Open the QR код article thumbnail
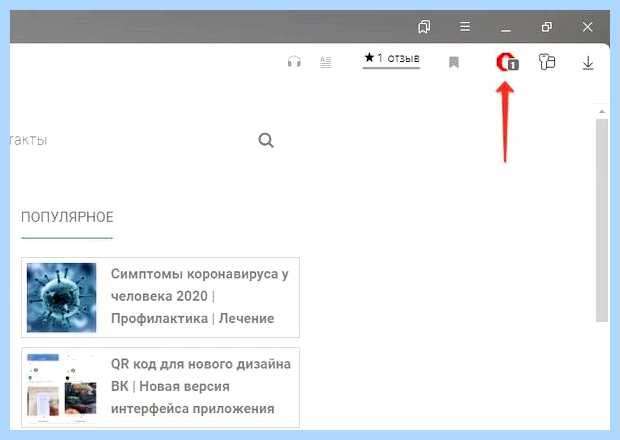Viewport: 620px width, 440px height. click(x=61, y=387)
